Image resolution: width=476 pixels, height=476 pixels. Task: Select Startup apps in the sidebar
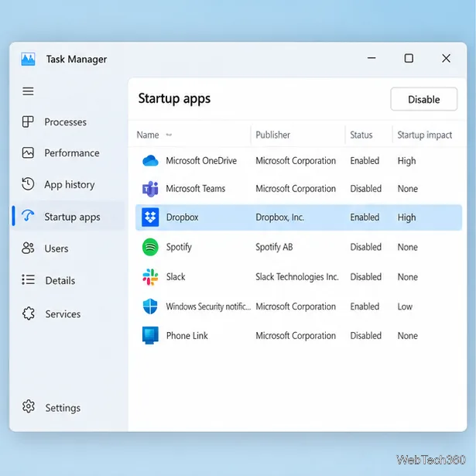(68, 217)
